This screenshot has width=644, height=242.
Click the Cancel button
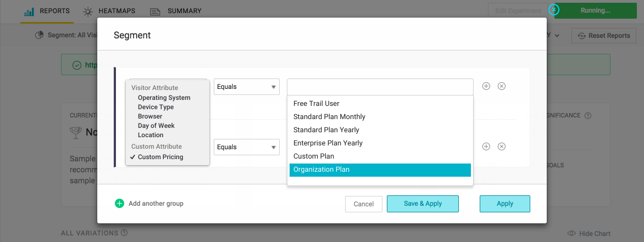pos(363,204)
